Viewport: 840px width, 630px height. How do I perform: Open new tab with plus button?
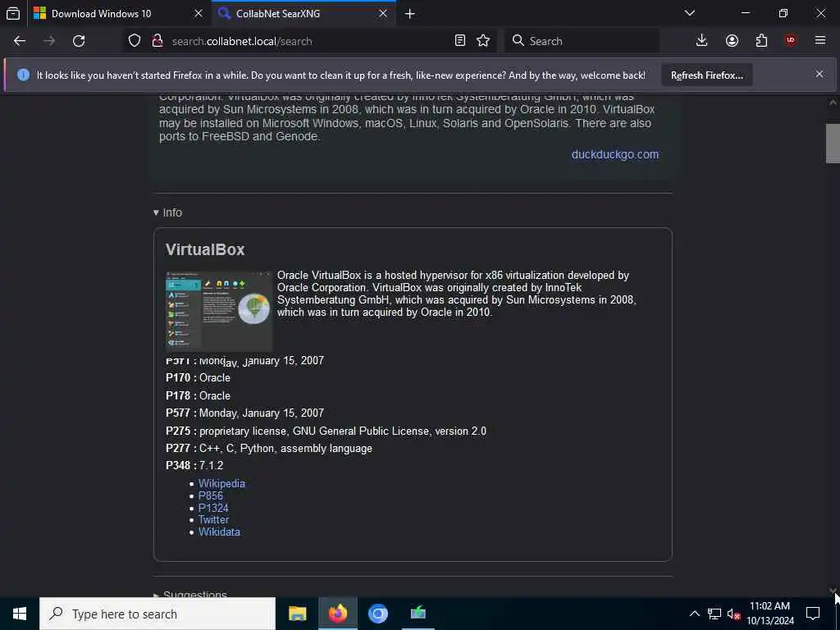pyautogui.click(x=410, y=14)
